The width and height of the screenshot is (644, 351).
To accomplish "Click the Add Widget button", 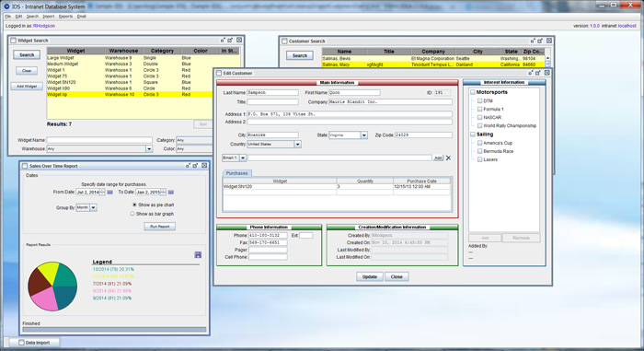I will tap(27, 87).
